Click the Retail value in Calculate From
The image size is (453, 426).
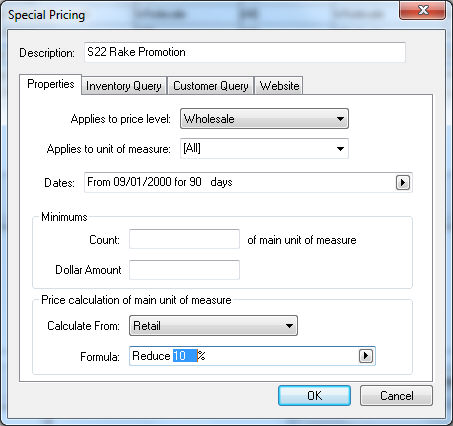coord(147,326)
